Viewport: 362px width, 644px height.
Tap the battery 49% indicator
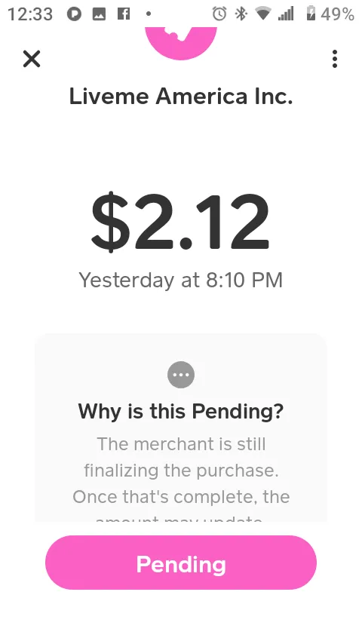[x=330, y=14]
